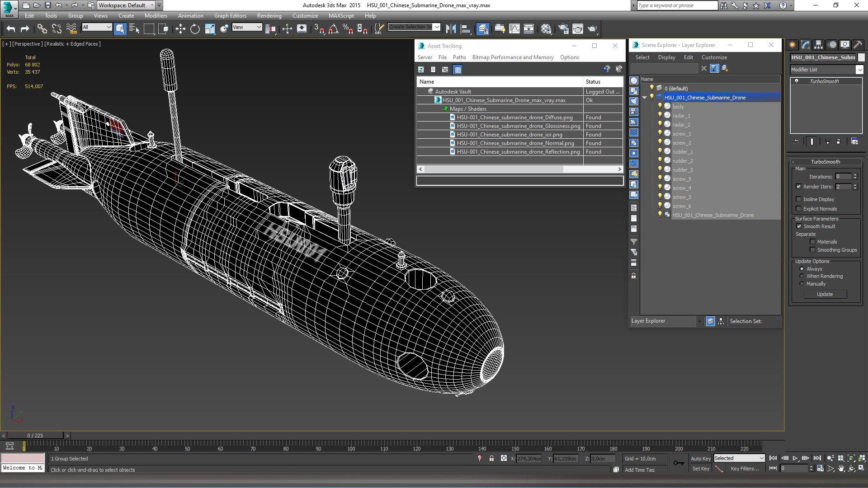Click the object color swatch beside name
The image size is (868, 488).
861,57
